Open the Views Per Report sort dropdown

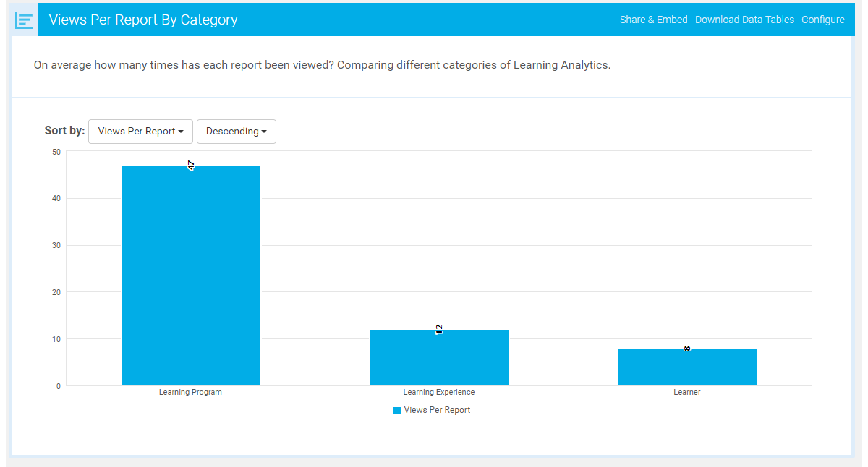coord(140,131)
